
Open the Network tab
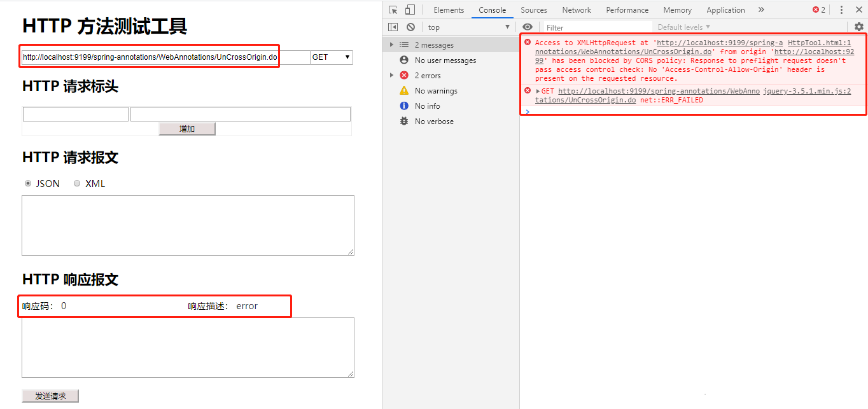coord(577,10)
